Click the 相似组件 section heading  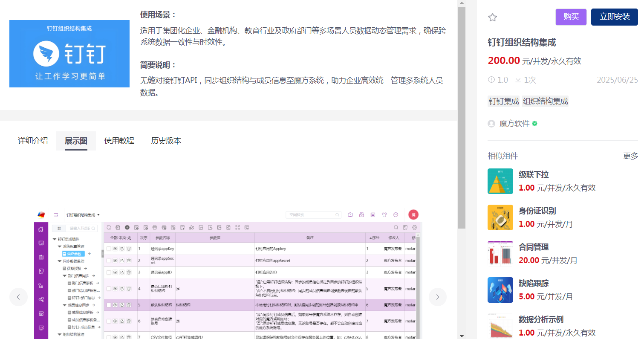[503, 156]
